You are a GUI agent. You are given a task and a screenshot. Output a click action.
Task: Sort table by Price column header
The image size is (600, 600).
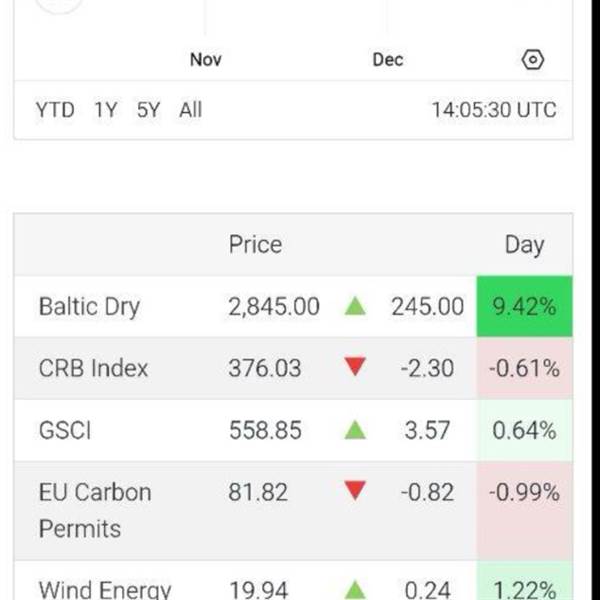(255, 244)
